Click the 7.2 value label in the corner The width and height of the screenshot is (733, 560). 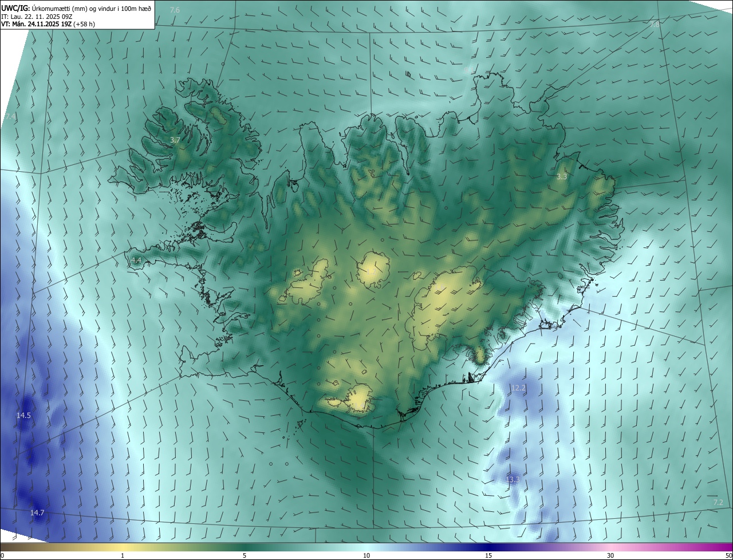(718, 502)
